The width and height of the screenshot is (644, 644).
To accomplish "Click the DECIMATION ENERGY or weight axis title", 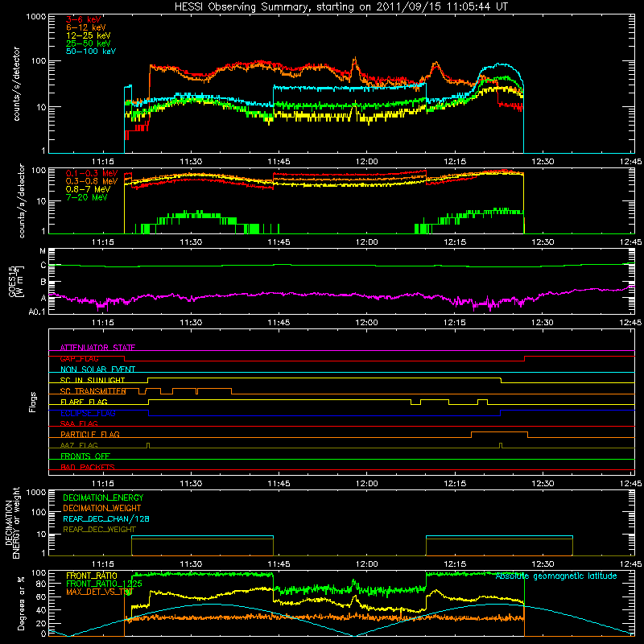I will [x=12, y=522].
